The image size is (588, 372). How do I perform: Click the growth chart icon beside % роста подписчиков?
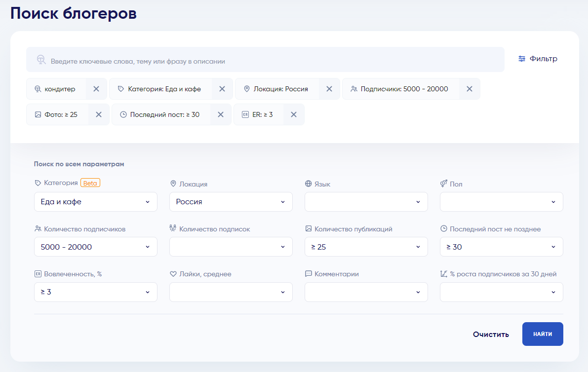tap(444, 274)
